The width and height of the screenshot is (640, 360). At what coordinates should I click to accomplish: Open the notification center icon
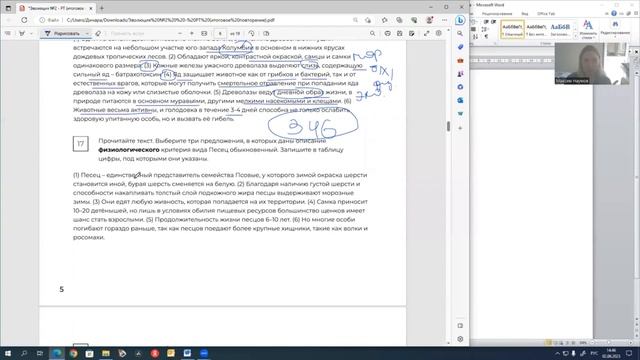point(629,353)
